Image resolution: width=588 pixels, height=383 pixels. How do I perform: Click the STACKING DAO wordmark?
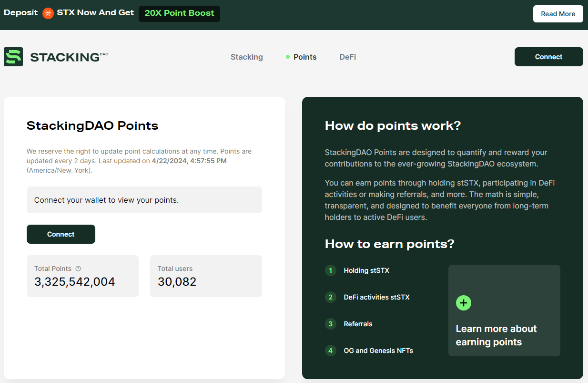click(69, 57)
